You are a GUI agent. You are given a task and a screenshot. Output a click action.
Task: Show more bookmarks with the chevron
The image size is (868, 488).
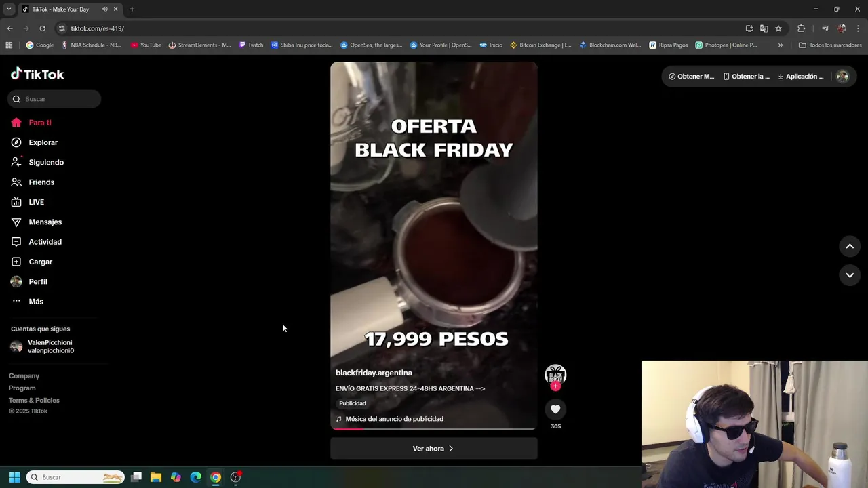(781, 45)
